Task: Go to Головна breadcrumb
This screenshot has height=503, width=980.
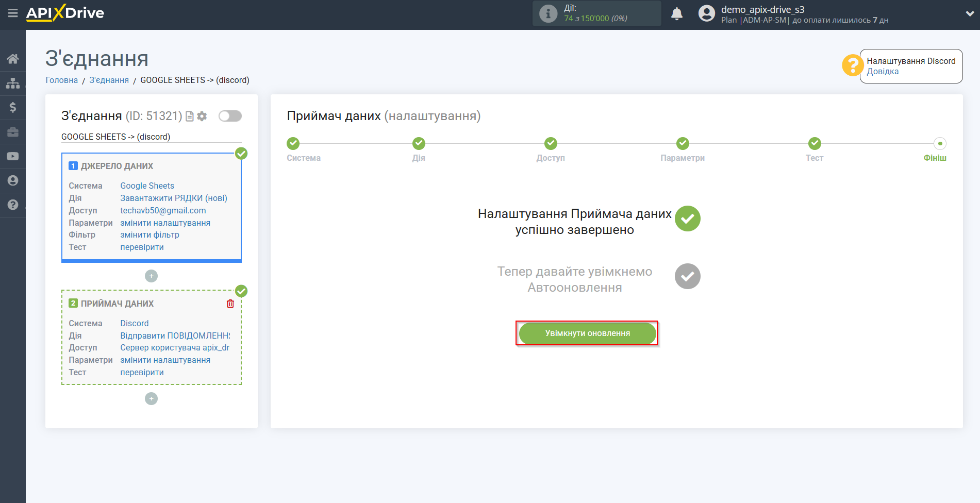Action: (x=62, y=80)
